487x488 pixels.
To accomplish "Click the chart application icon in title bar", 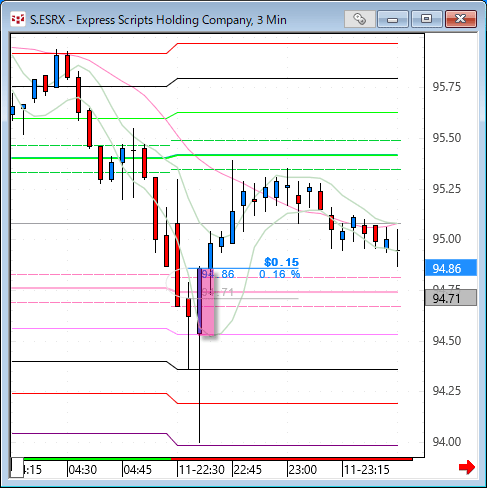I will click(x=18, y=19).
